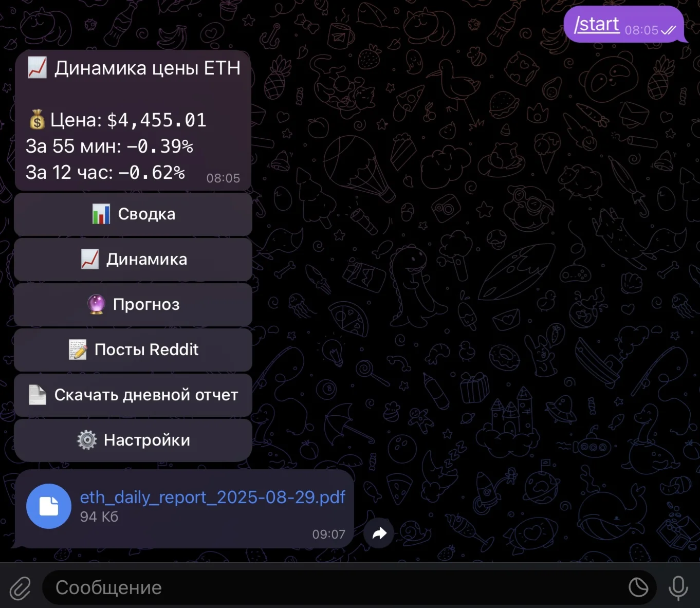The image size is (700, 608).
Task: Tap the bar chart emoji on Сводка
Action: (101, 214)
